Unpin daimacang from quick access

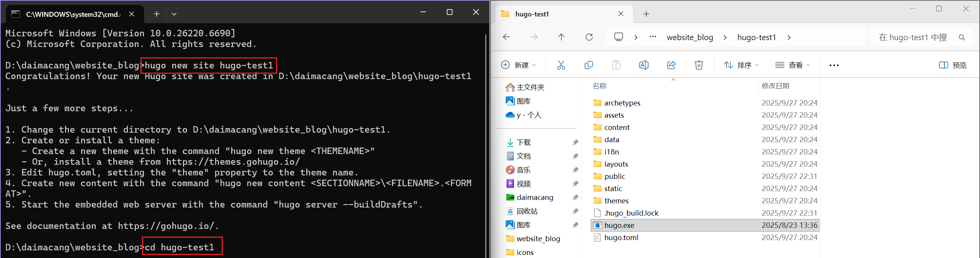coord(575,198)
